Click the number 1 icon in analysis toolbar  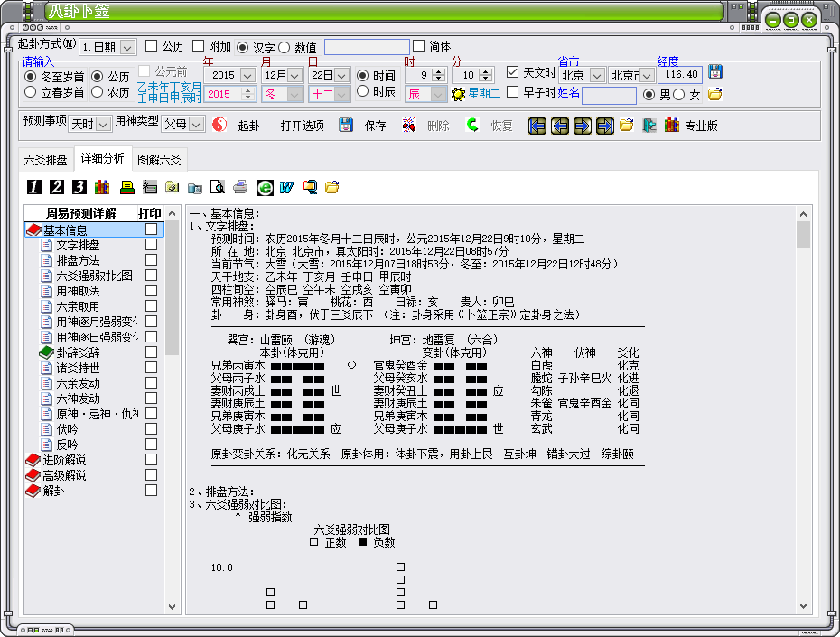(33, 187)
